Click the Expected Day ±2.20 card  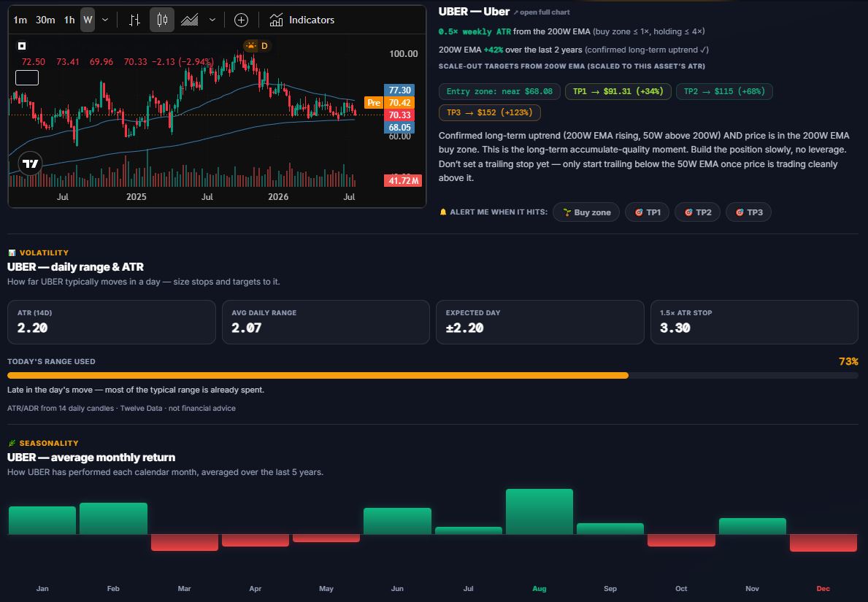click(539, 322)
